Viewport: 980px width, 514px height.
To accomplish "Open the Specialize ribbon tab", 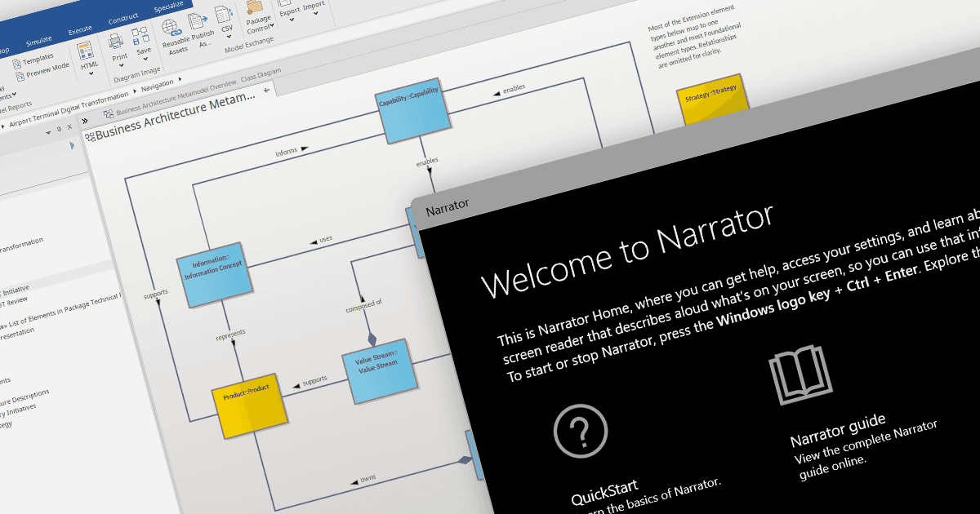I will [x=168, y=6].
